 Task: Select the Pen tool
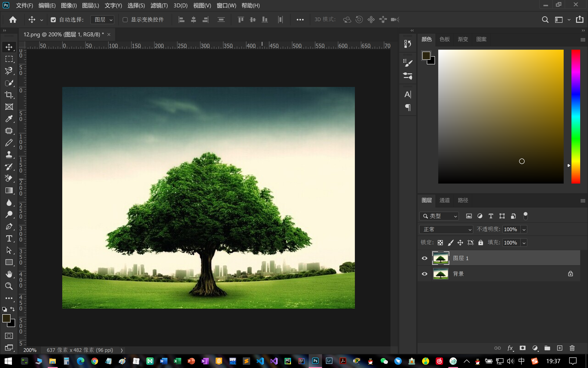tap(9, 226)
